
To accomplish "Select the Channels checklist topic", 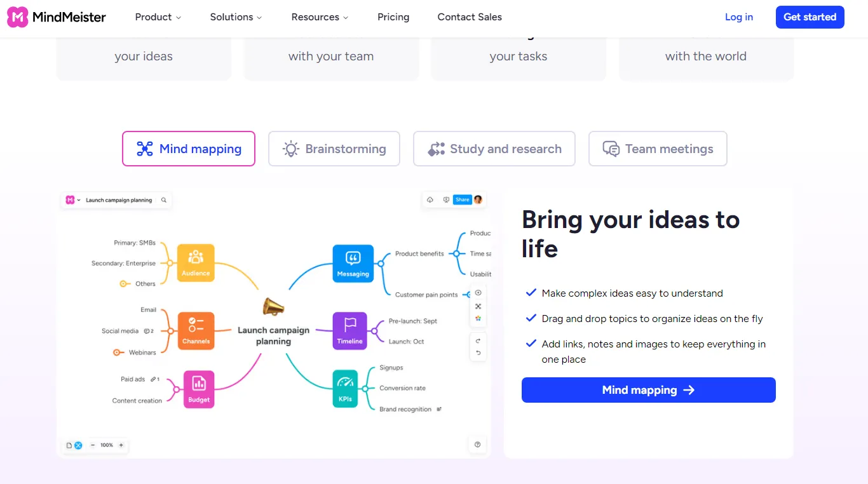I will [196, 332].
